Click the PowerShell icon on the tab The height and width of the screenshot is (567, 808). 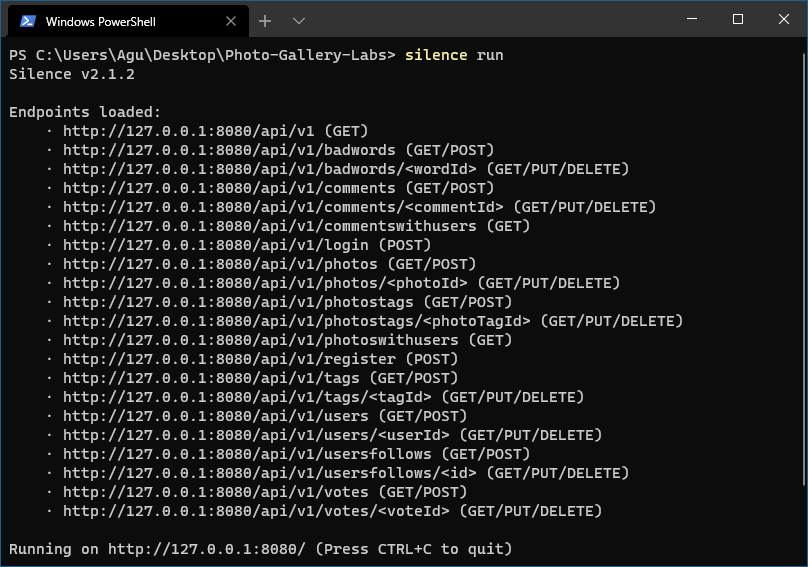(x=27, y=21)
